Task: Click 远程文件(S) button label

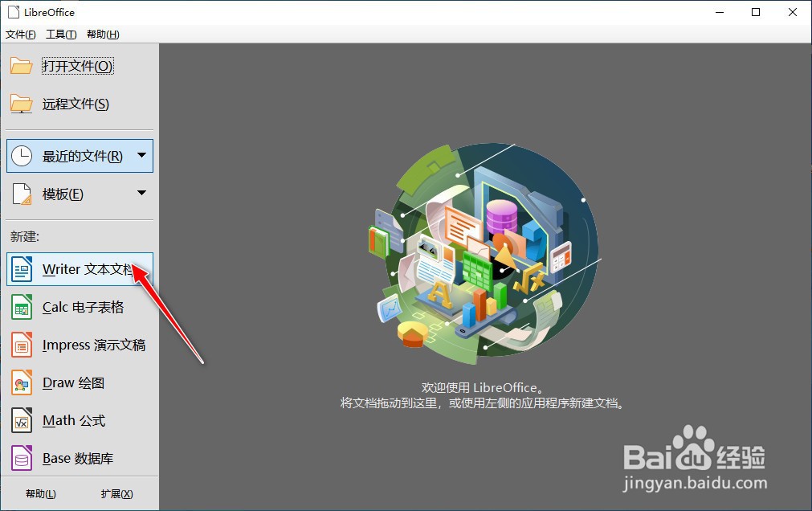Action: (75, 104)
